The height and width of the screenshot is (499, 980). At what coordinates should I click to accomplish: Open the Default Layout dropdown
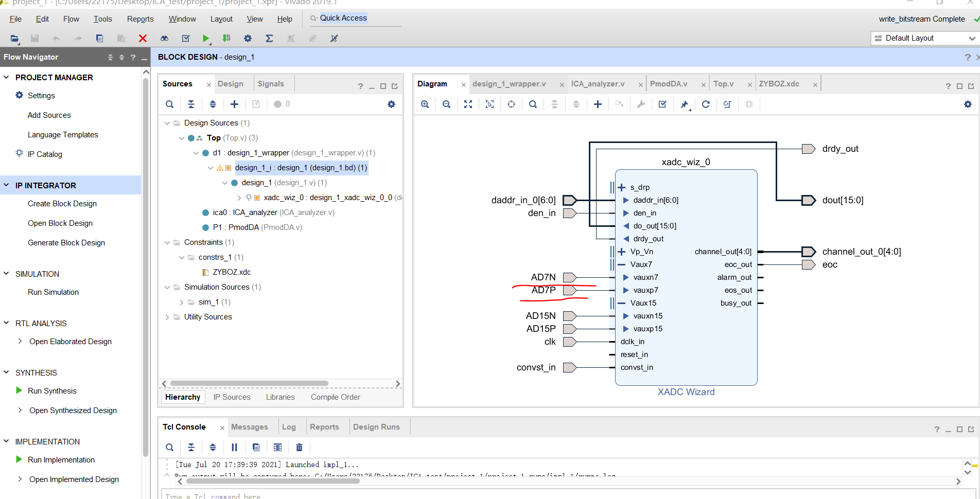tap(925, 38)
